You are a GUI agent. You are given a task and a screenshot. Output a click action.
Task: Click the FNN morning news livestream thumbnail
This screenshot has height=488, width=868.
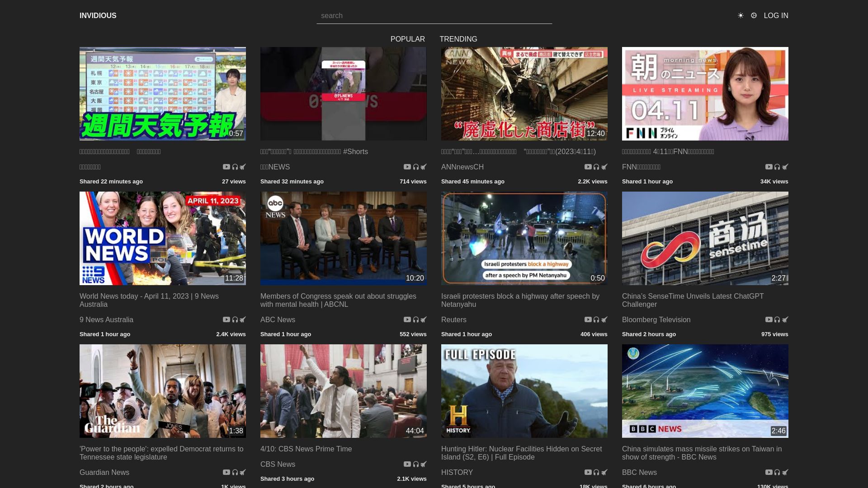coord(705,94)
